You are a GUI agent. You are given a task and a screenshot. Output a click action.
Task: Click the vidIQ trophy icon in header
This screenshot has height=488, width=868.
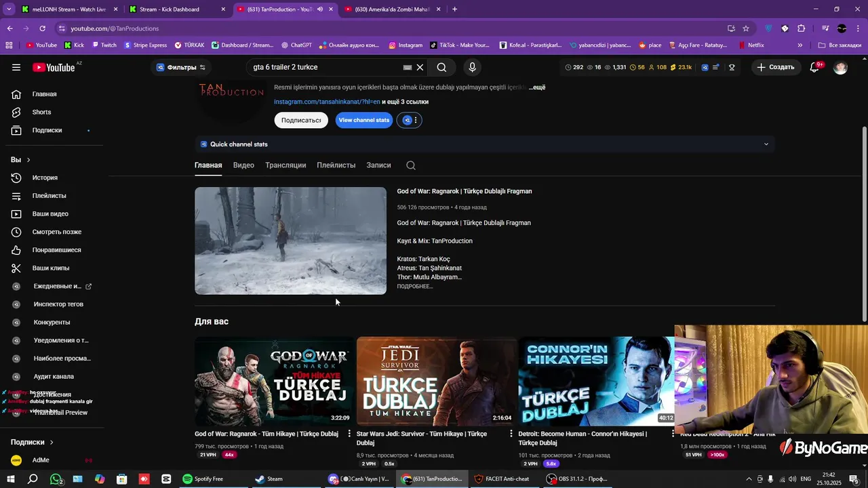pyautogui.click(x=732, y=67)
